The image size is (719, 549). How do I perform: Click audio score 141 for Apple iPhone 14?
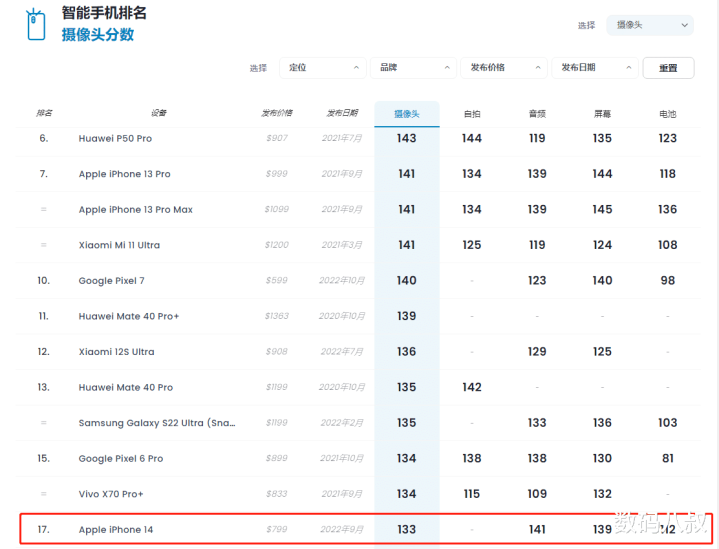(x=537, y=529)
